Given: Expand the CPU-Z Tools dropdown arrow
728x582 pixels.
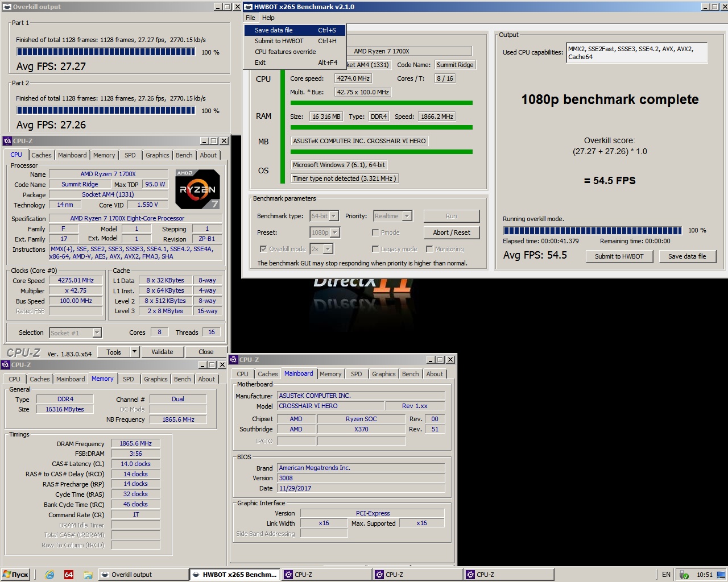Looking at the screenshot, I should (x=135, y=352).
